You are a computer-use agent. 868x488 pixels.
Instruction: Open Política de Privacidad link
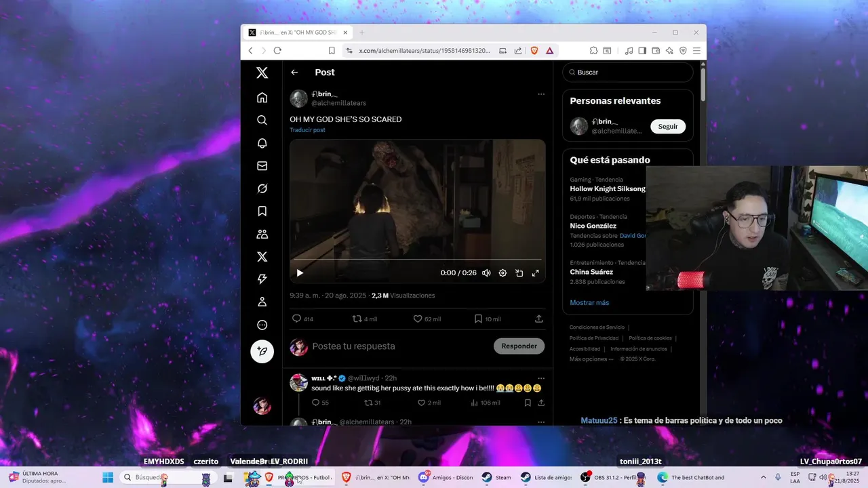(x=594, y=338)
